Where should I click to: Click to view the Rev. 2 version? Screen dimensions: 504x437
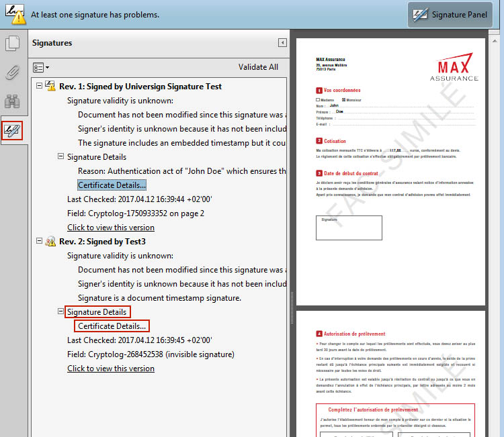pos(111,369)
